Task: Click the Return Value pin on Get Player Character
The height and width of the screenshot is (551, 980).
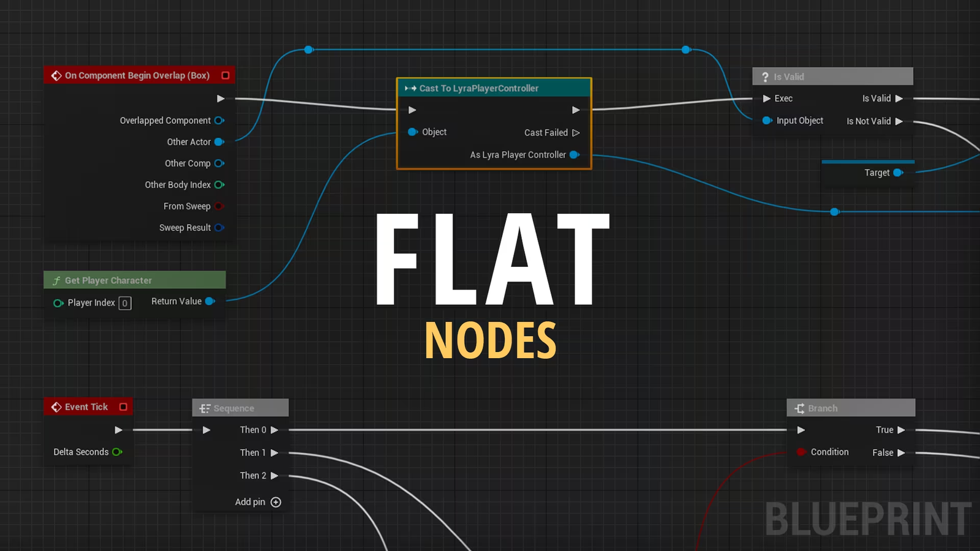Action: [210, 301]
